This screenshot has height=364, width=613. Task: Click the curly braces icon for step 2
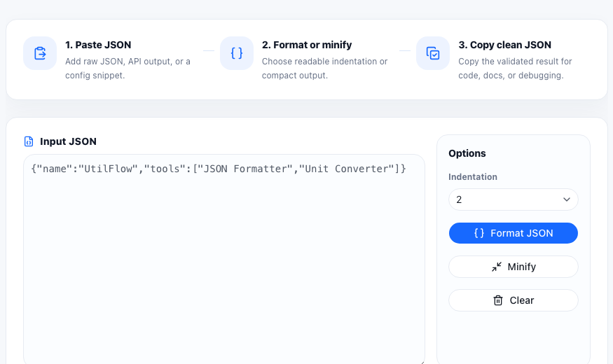pyautogui.click(x=237, y=53)
